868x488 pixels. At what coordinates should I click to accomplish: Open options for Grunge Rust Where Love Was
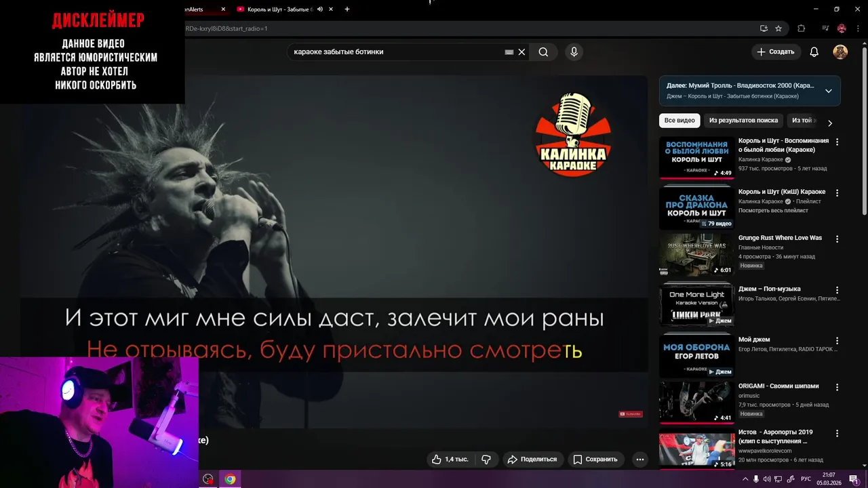click(x=837, y=239)
